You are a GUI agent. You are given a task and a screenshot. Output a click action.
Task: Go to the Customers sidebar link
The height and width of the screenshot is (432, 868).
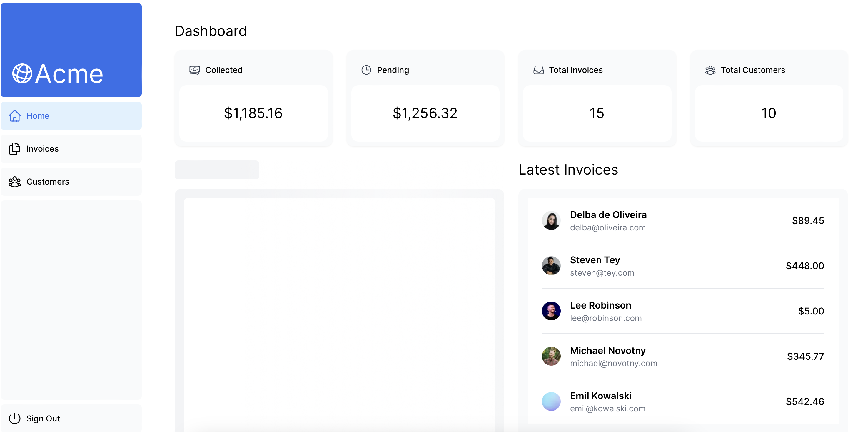pyautogui.click(x=48, y=182)
